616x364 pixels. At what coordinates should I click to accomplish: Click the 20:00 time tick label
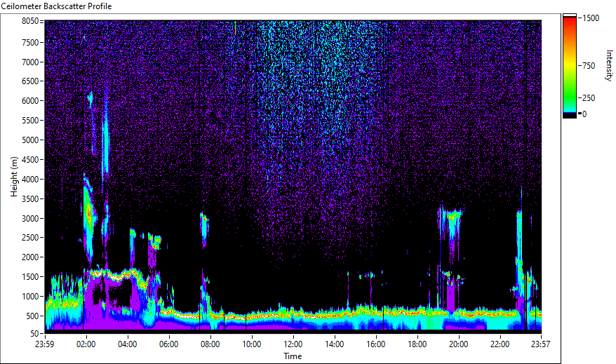click(458, 344)
